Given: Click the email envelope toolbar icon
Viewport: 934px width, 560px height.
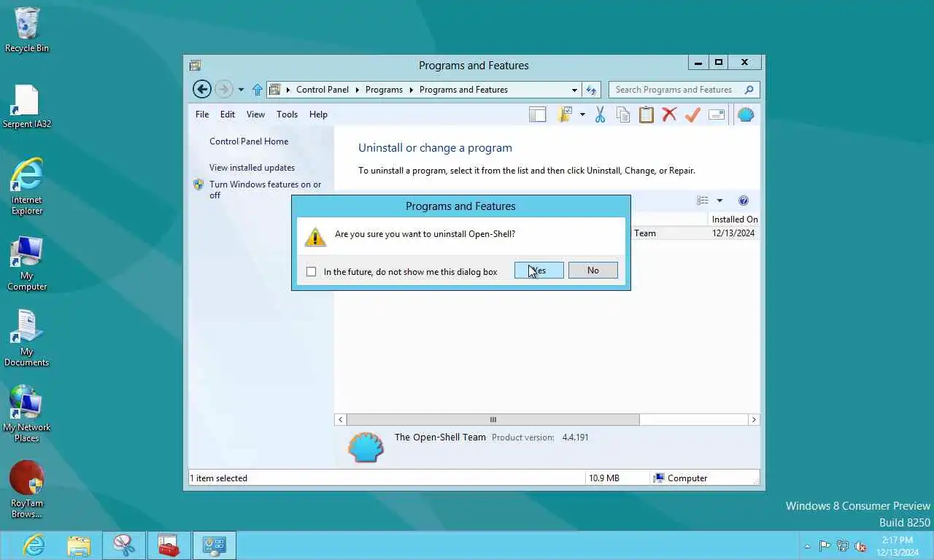Looking at the screenshot, I should [717, 114].
